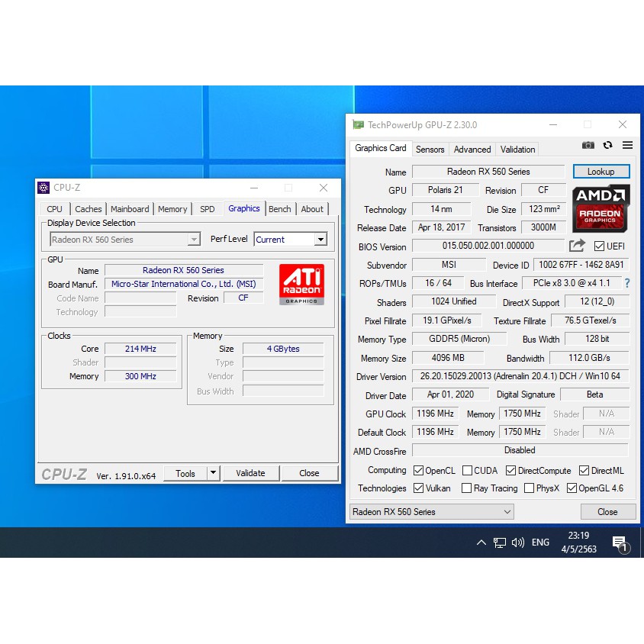Open the CPU-Z Tools dropdown arrow

click(x=213, y=473)
